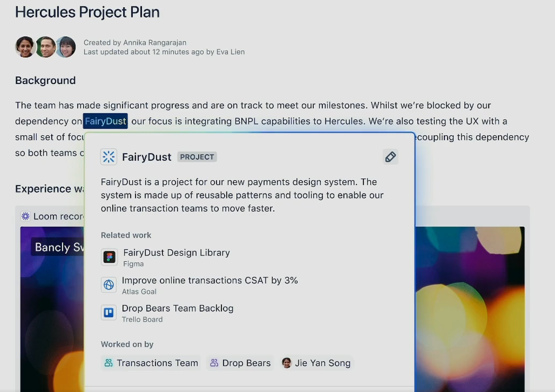Click the edit pencil icon in FairyDust card
This screenshot has width=555, height=392.
click(390, 157)
